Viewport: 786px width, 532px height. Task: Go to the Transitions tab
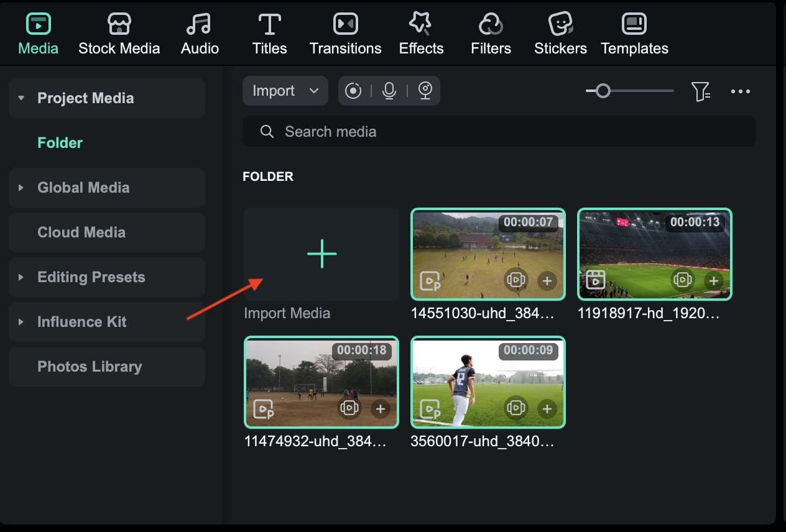point(345,35)
